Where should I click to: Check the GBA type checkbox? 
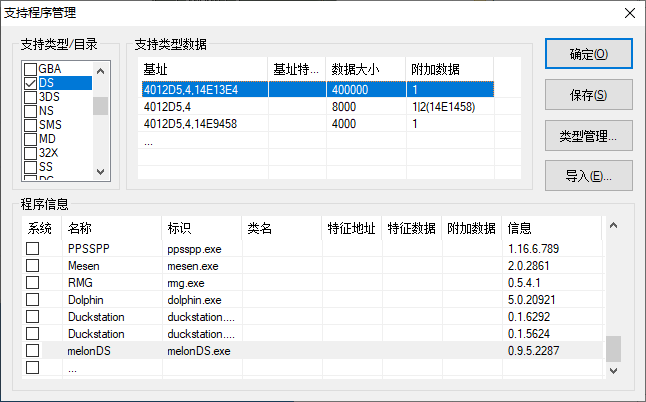31,69
